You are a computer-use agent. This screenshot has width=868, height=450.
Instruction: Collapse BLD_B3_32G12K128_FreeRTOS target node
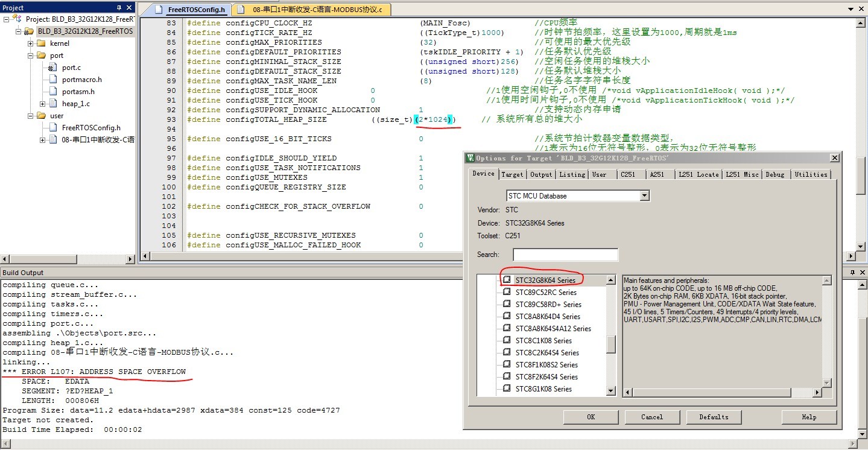19,31
